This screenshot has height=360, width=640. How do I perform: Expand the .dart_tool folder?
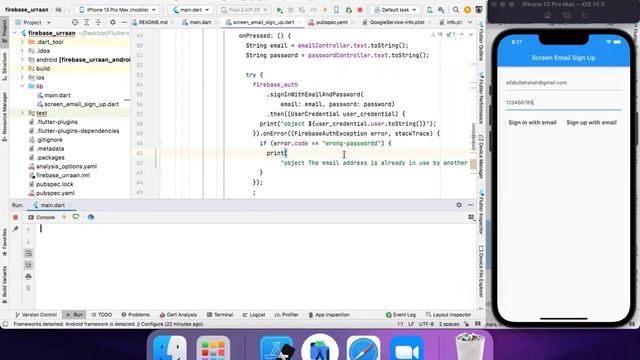[22, 42]
